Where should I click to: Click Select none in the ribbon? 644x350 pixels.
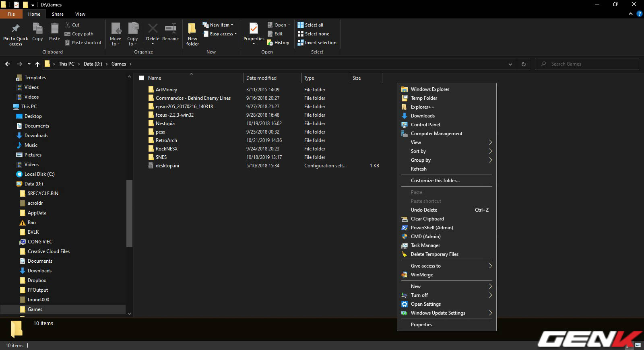[313, 34]
